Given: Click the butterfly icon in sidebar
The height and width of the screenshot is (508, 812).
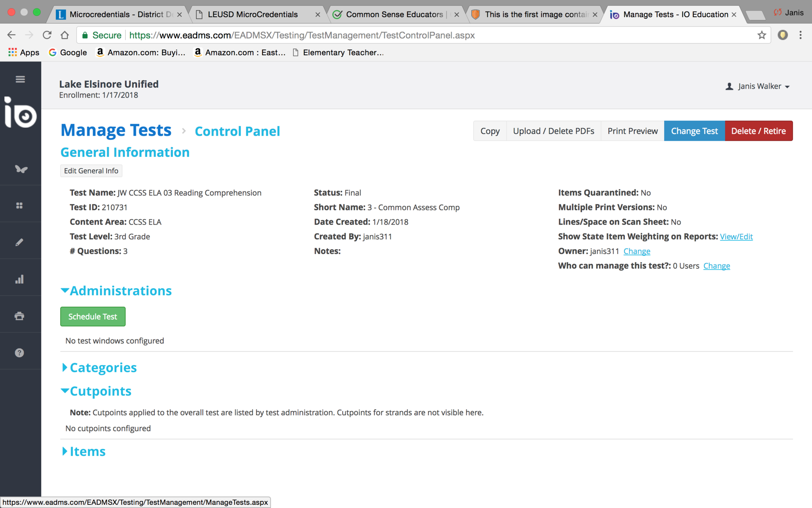Looking at the screenshot, I should 21,169.
